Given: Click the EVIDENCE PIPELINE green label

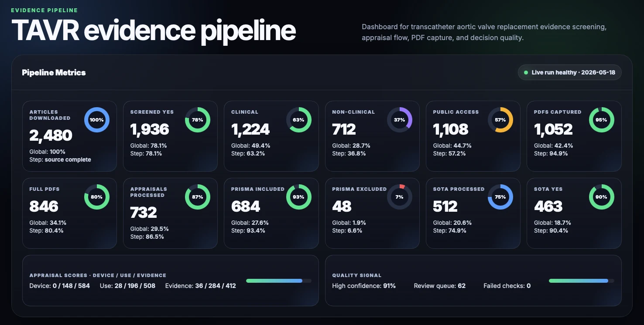Looking at the screenshot, I should coord(44,10).
